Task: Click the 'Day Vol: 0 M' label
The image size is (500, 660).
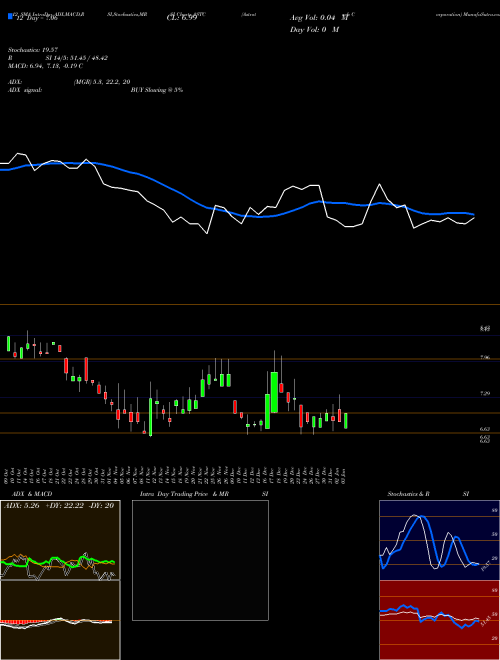Action: click(314, 30)
